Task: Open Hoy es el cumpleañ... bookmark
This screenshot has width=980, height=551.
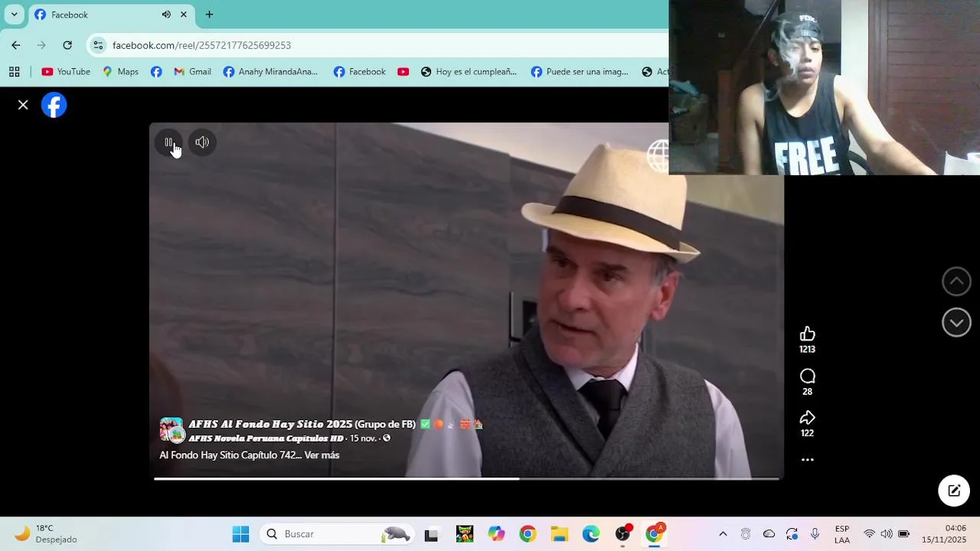Action: 469,72
